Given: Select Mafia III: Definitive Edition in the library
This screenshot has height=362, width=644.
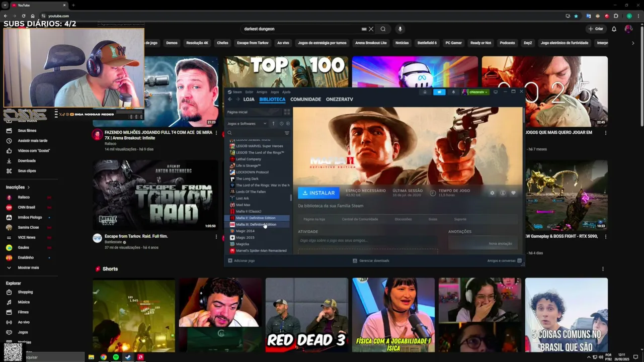Looking at the screenshot, I should [x=258, y=224].
